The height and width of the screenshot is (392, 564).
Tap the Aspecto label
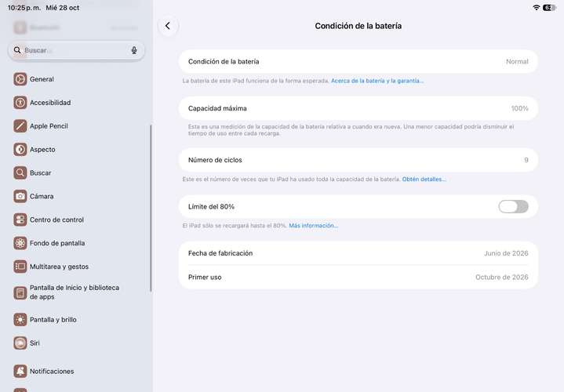[x=42, y=149]
